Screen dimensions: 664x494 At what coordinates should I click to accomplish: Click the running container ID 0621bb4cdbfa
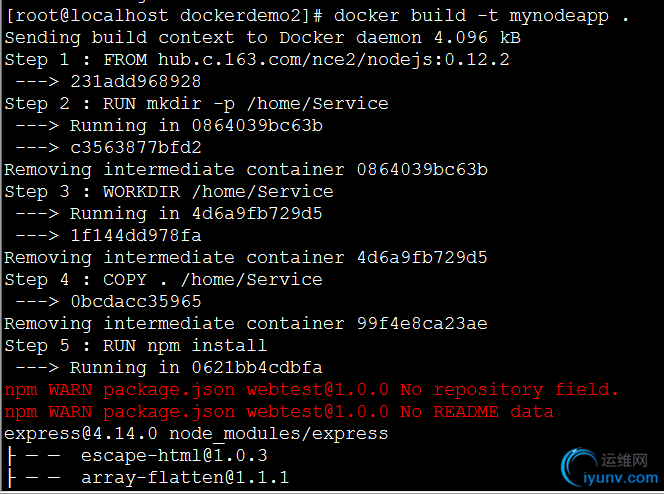pyautogui.click(x=257, y=368)
